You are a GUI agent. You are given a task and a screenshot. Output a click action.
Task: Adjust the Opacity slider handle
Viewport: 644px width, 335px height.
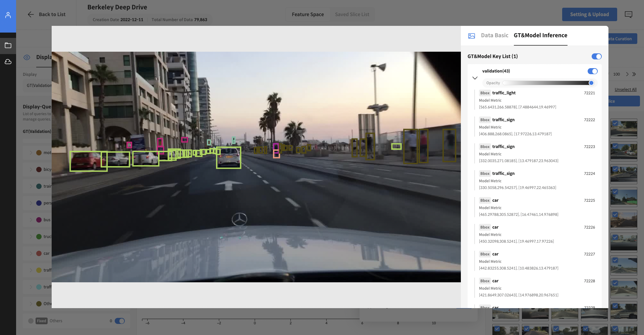click(591, 83)
